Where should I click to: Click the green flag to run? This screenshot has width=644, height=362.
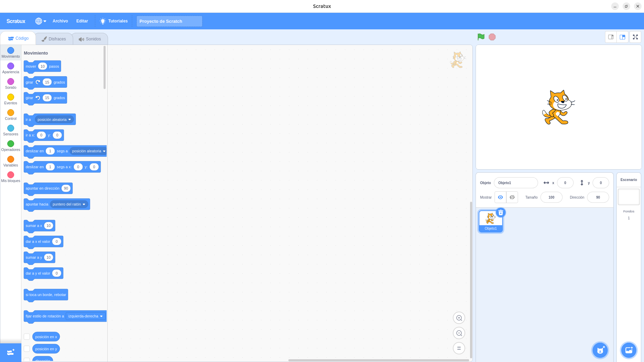point(481,37)
